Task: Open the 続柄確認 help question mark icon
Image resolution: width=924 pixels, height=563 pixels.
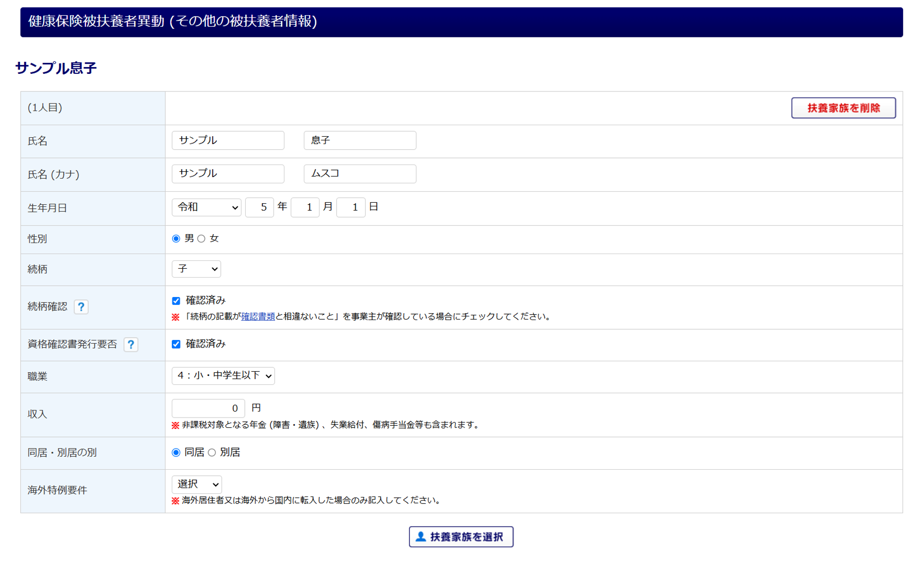Action: click(x=81, y=307)
